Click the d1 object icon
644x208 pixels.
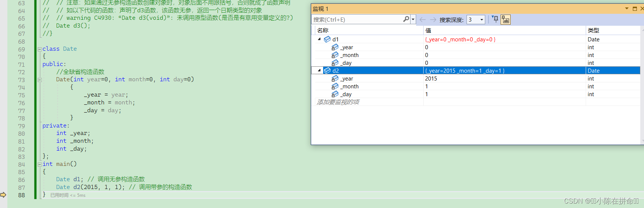coord(327,39)
